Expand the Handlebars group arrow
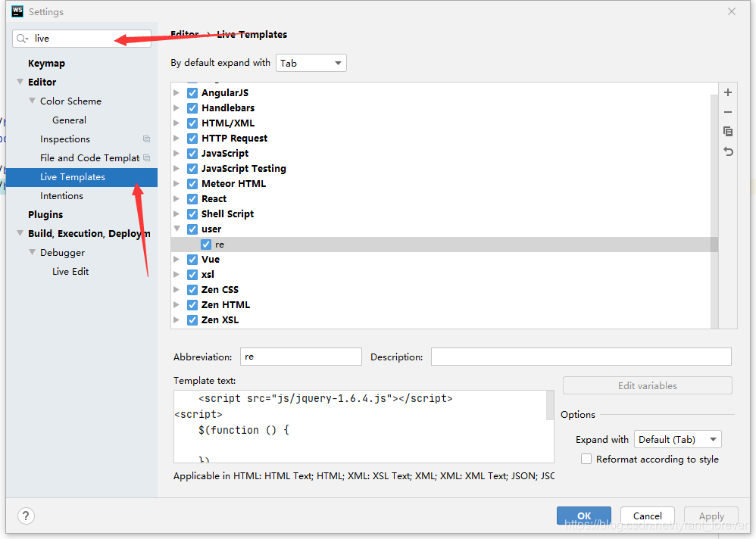This screenshot has height=539, width=756. tap(177, 108)
